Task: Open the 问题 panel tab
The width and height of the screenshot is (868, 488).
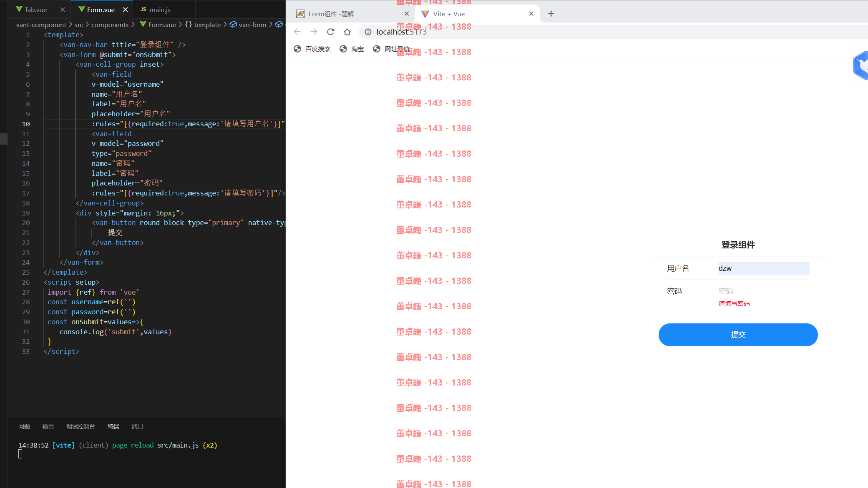Action: (x=24, y=426)
